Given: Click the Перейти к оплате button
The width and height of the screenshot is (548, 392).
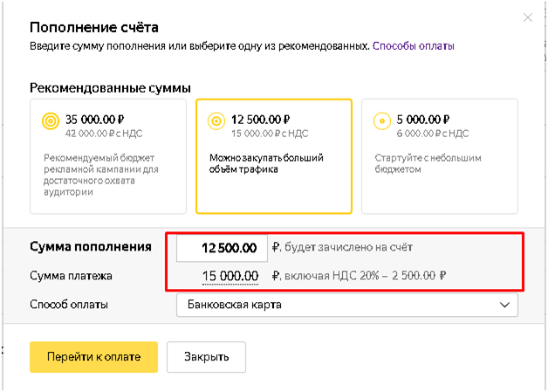Looking at the screenshot, I should (93, 357).
